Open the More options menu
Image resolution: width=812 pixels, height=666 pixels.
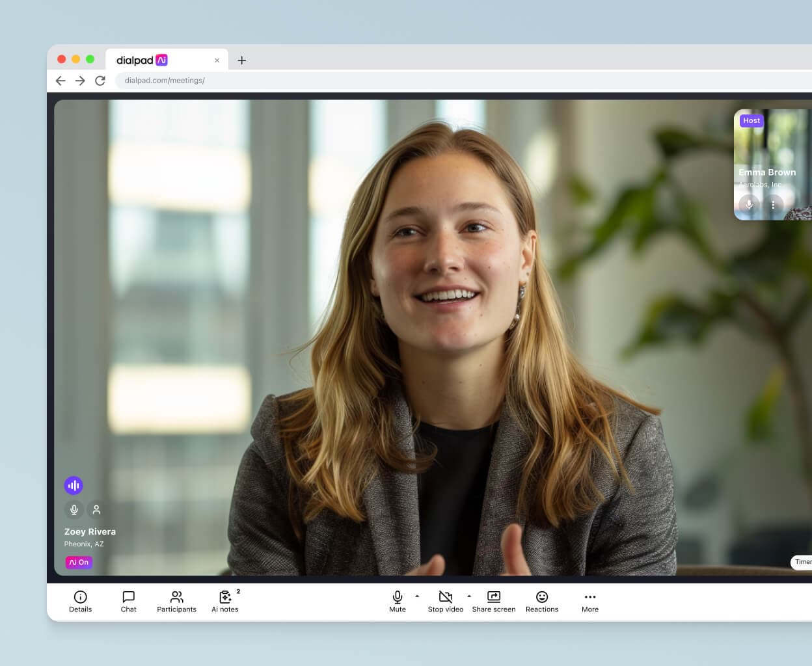tap(589, 601)
